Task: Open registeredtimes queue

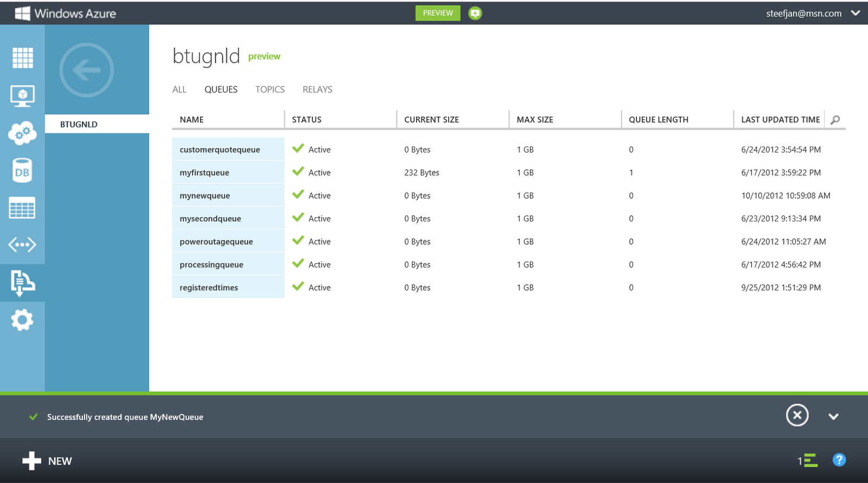Action: click(209, 288)
